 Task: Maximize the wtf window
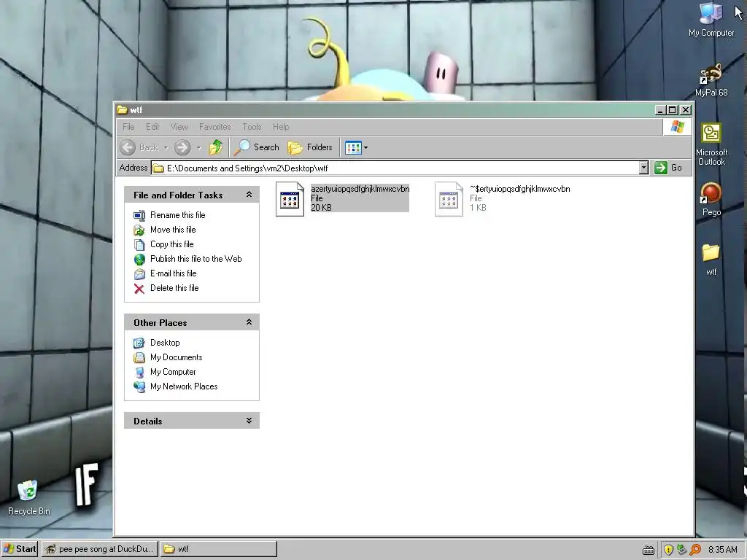coord(672,110)
